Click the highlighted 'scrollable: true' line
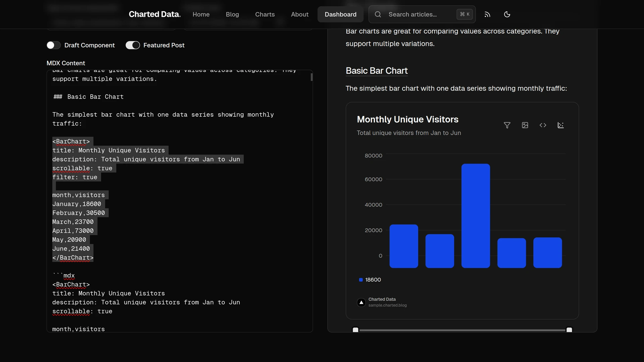The height and width of the screenshot is (362, 644). point(82,168)
